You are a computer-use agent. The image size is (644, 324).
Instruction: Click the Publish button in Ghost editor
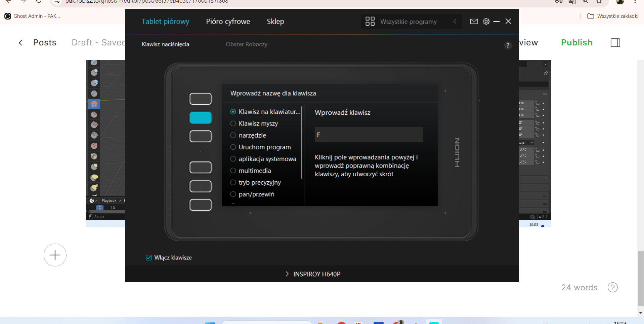click(576, 43)
